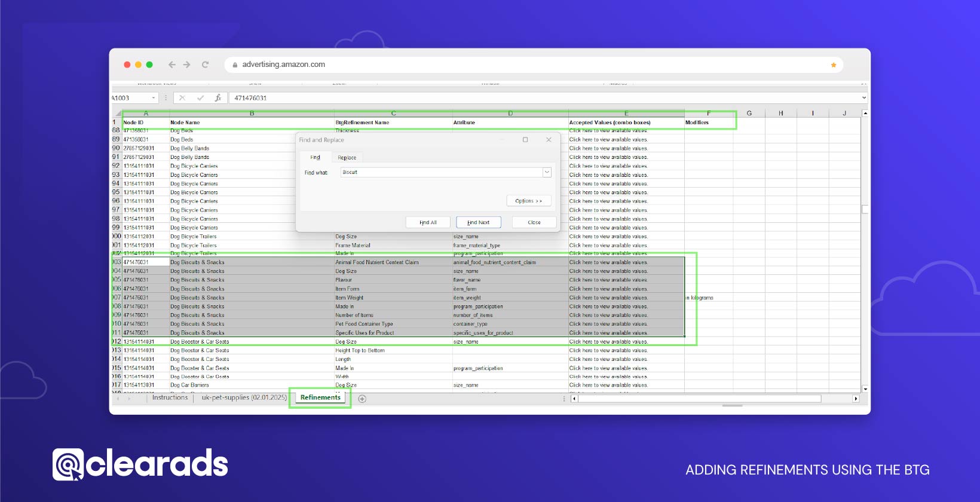Viewport: 980px width, 502px height.
Task: Click the Close button in Find and Replace
Action: [534, 222]
